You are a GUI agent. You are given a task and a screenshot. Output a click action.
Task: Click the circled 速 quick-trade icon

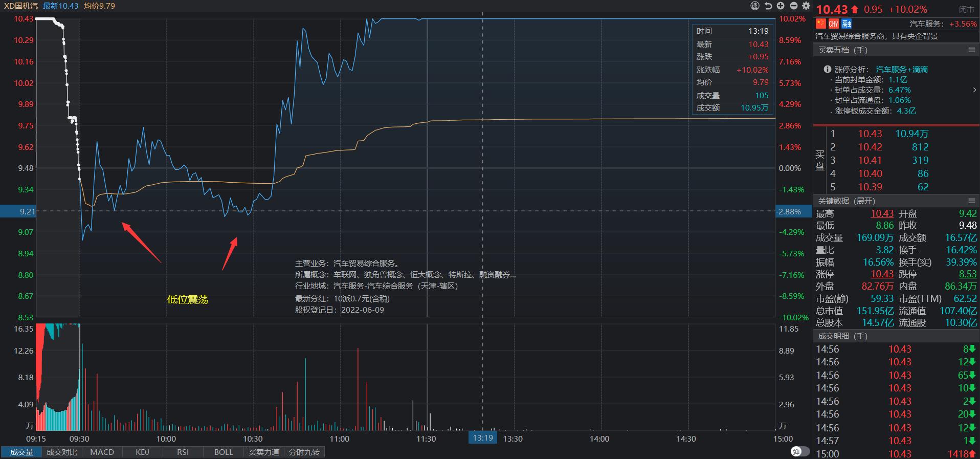pyautogui.click(x=755, y=6)
